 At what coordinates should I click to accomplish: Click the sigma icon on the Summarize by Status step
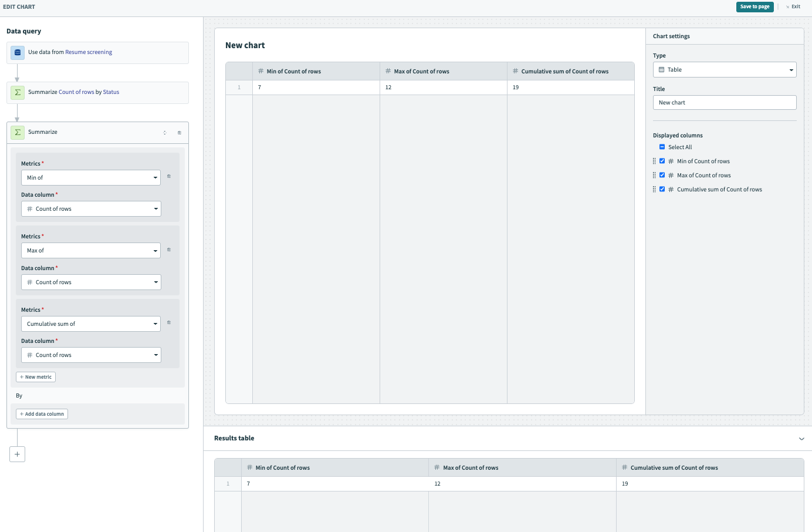pos(18,92)
